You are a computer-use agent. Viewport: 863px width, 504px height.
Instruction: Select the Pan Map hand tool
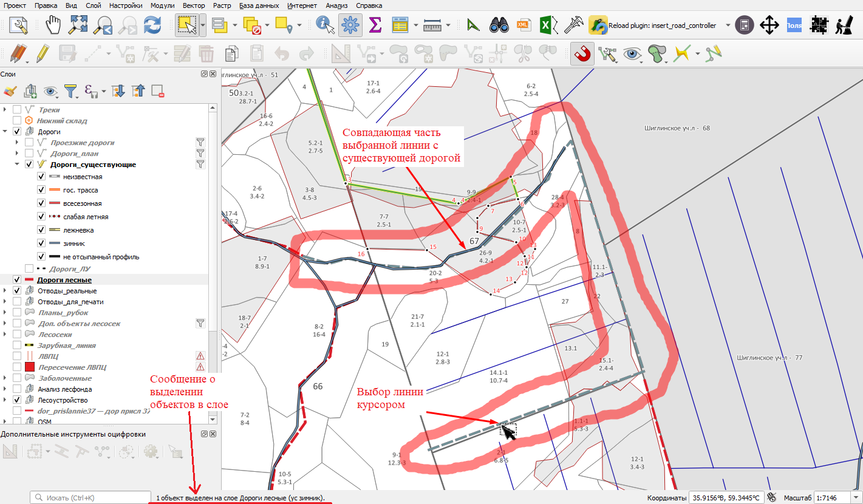click(54, 26)
